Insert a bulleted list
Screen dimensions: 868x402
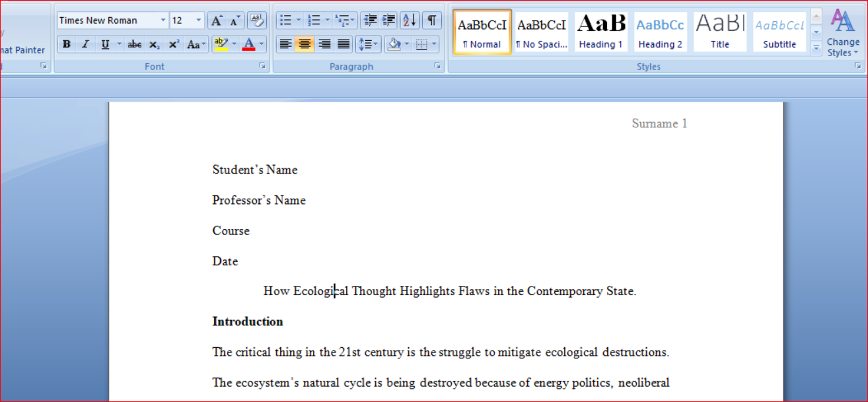[285, 20]
